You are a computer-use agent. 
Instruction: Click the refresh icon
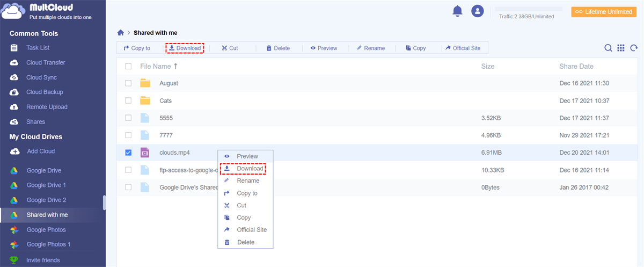[x=634, y=48]
